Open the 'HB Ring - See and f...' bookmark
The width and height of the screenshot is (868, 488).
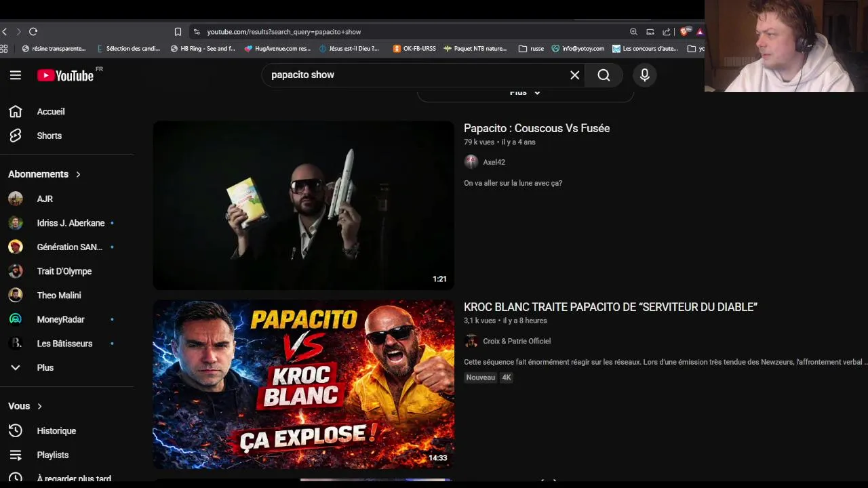click(x=203, y=49)
